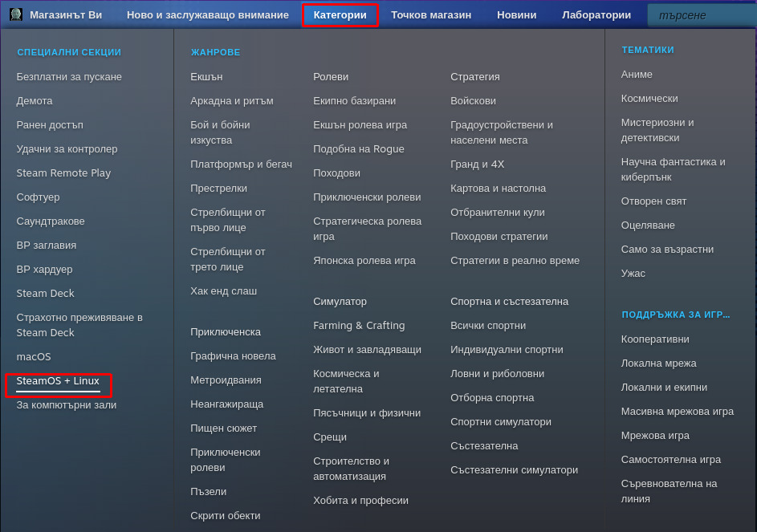Open Аркадна и ритъм genre
The image size is (757, 532).
232,101
